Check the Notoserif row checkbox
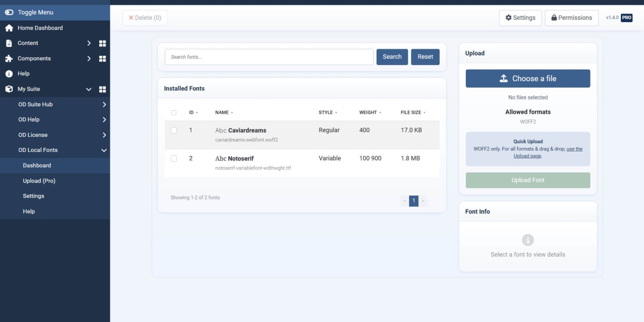The width and height of the screenshot is (644, 322). [173, 158]
